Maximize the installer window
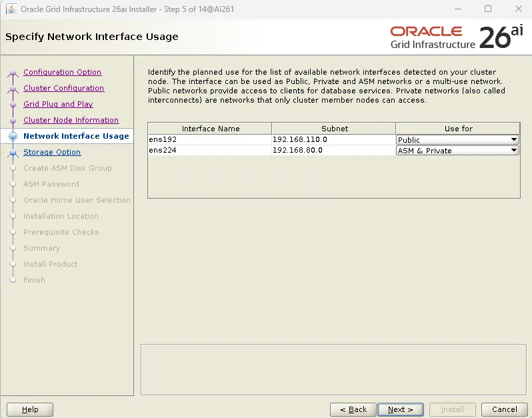Image resolution: width=532 pixels, height=418 pixels. [x=488, y=9]
